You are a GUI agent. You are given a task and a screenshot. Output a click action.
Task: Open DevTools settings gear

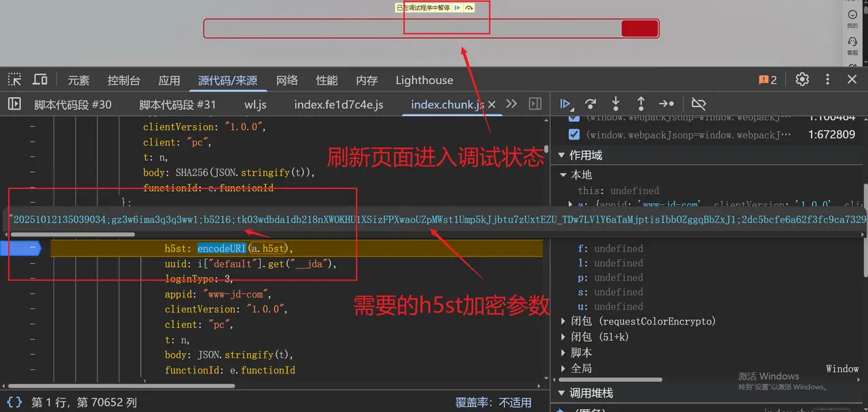(x=802, y=79)
